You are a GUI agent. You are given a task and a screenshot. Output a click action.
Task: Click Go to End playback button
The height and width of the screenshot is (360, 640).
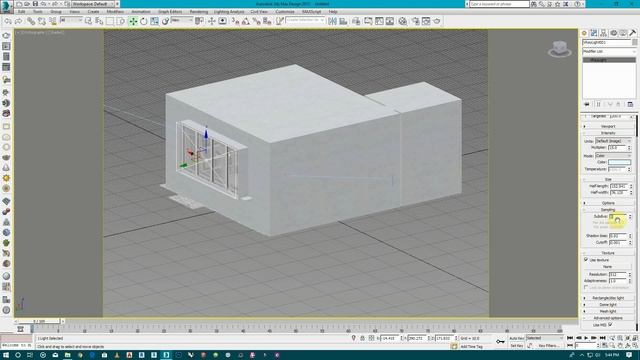[x=602, y=338]
